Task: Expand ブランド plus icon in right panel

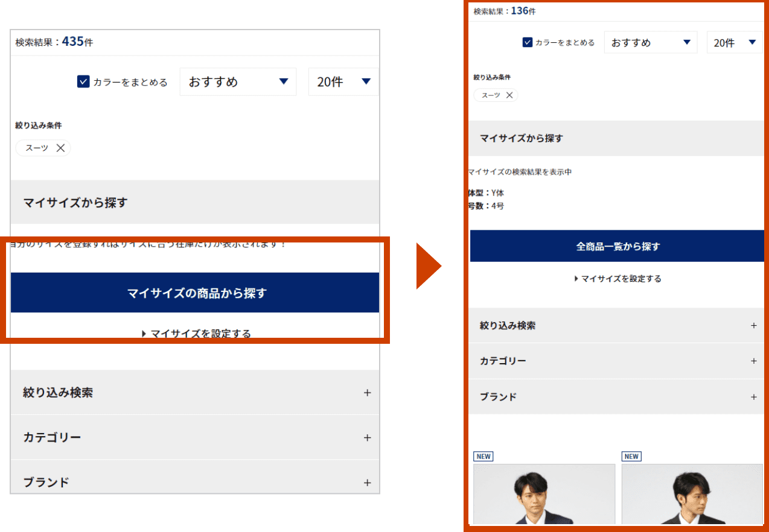Action: click(753, 397)
